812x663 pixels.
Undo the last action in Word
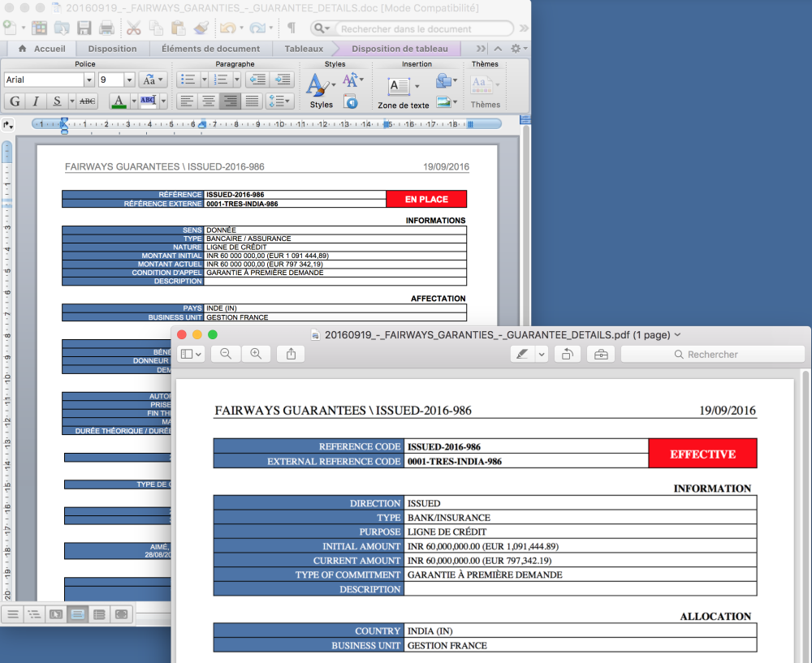click(227, 28)
